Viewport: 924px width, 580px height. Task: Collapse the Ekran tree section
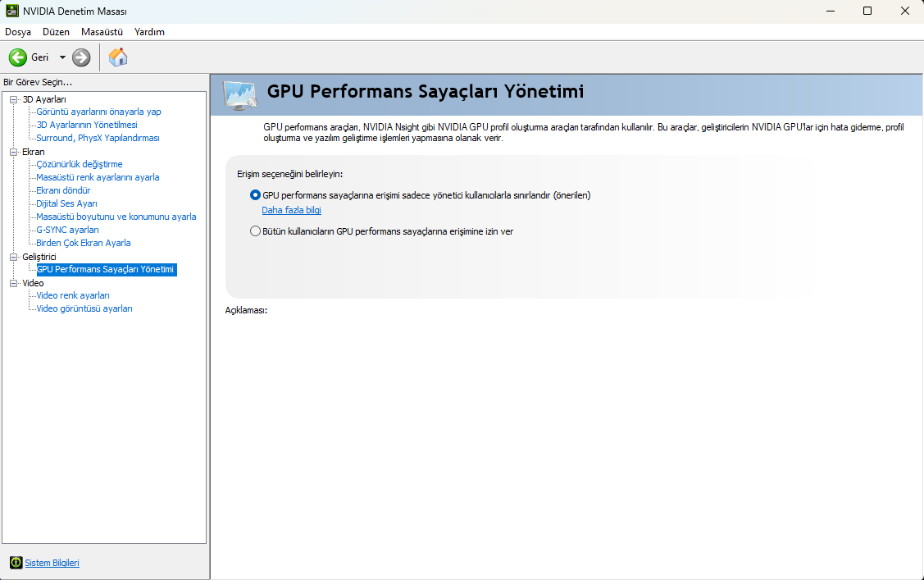13,152
